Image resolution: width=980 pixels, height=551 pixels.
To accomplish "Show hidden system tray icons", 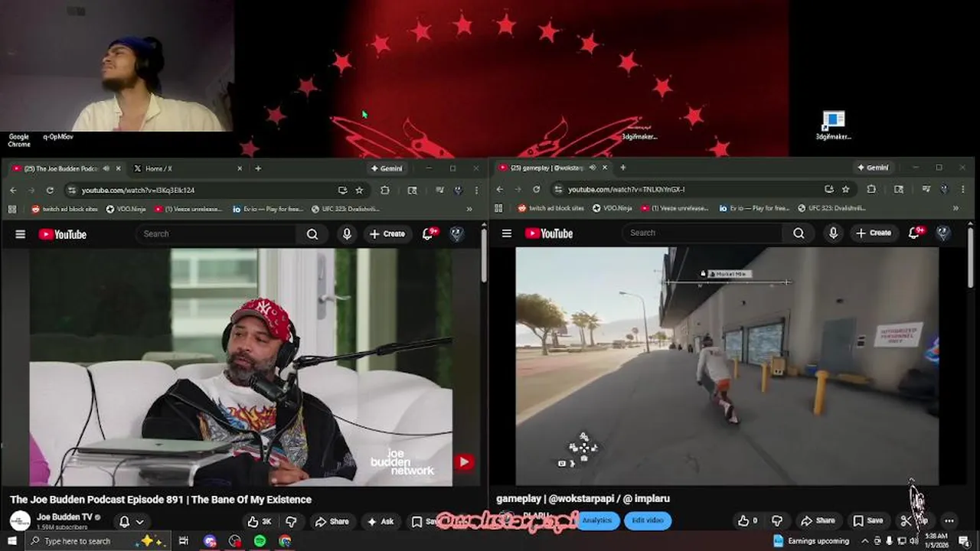I will tap(865, 541).
